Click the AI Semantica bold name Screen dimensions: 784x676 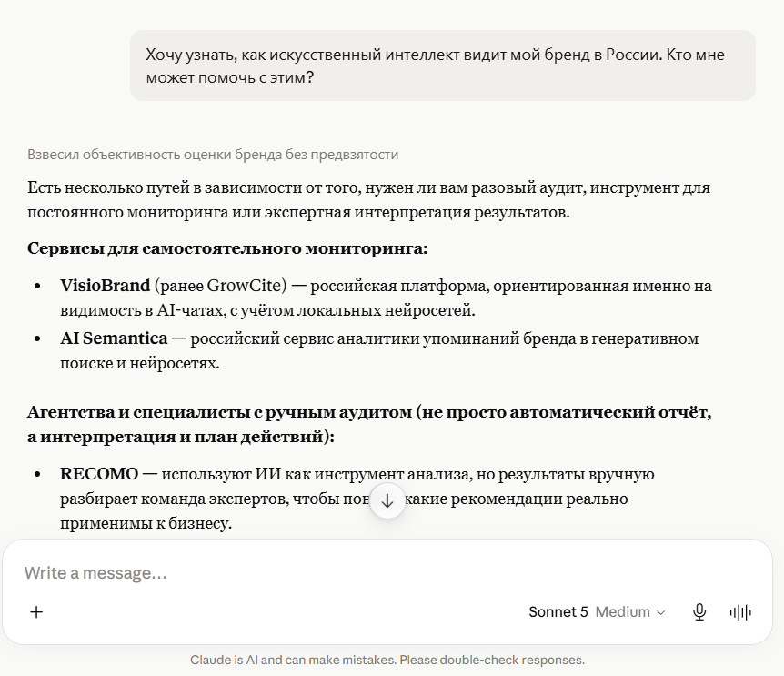click(114, 338)
